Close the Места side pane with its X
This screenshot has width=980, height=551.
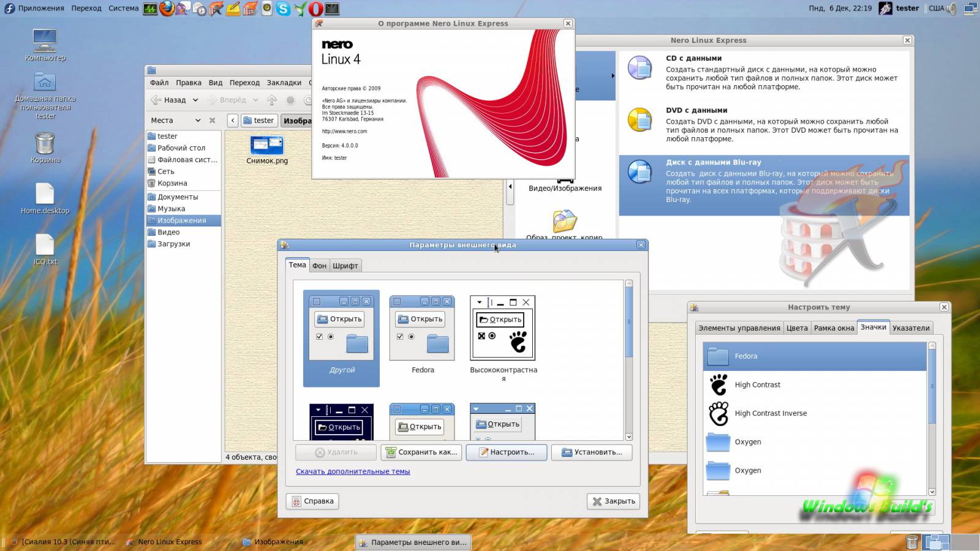[x=212, y=121]
